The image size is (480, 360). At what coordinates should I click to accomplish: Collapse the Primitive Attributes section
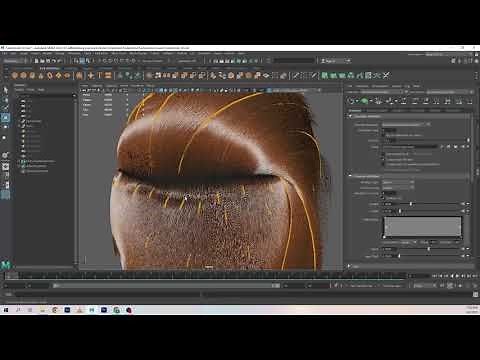pyautogui.click(x=350, y=176)
